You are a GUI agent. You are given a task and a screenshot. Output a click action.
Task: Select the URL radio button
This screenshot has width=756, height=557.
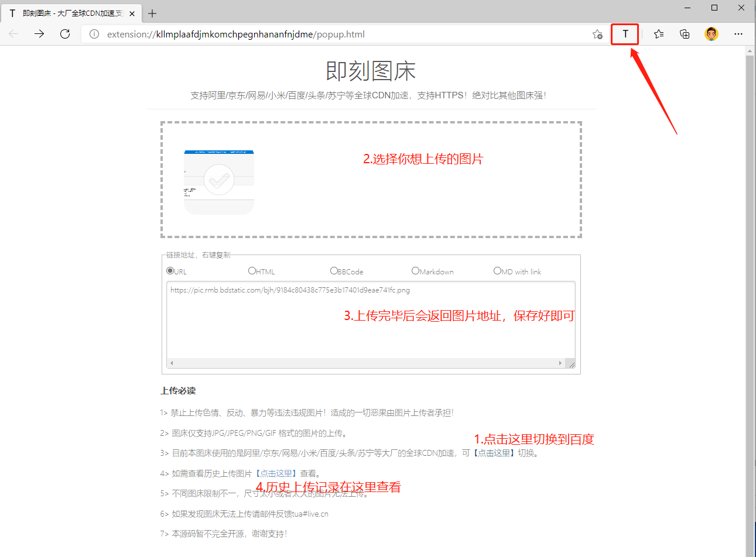tap(170, 271)
